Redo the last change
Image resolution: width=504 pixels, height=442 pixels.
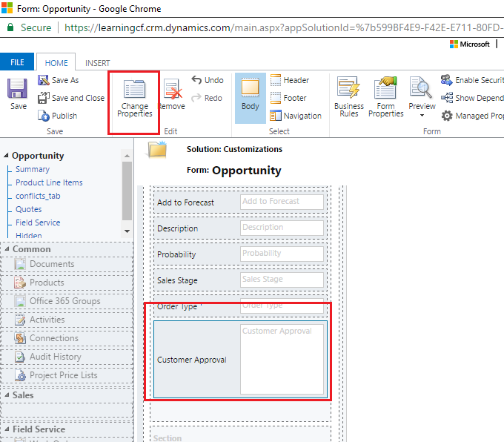[x=207, y=98]
